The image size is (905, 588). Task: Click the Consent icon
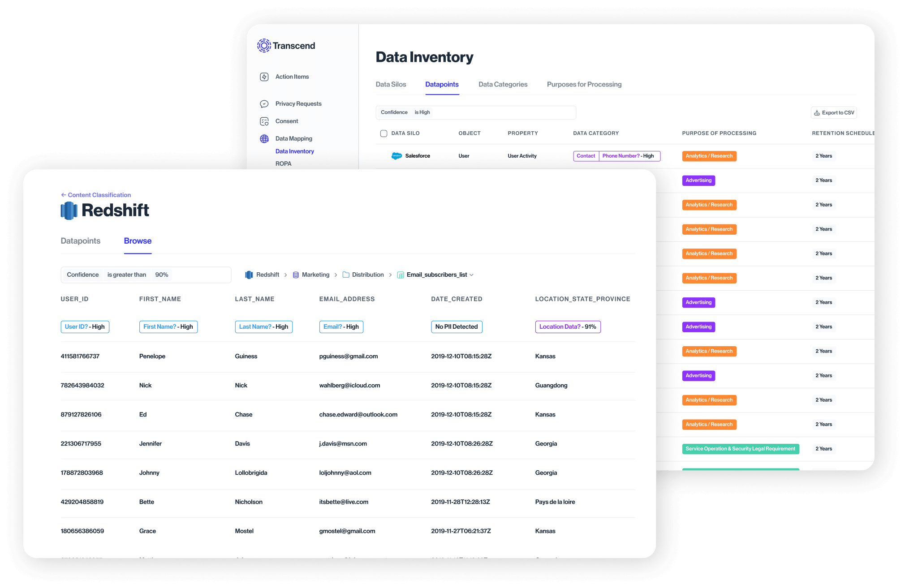point(264,122)
